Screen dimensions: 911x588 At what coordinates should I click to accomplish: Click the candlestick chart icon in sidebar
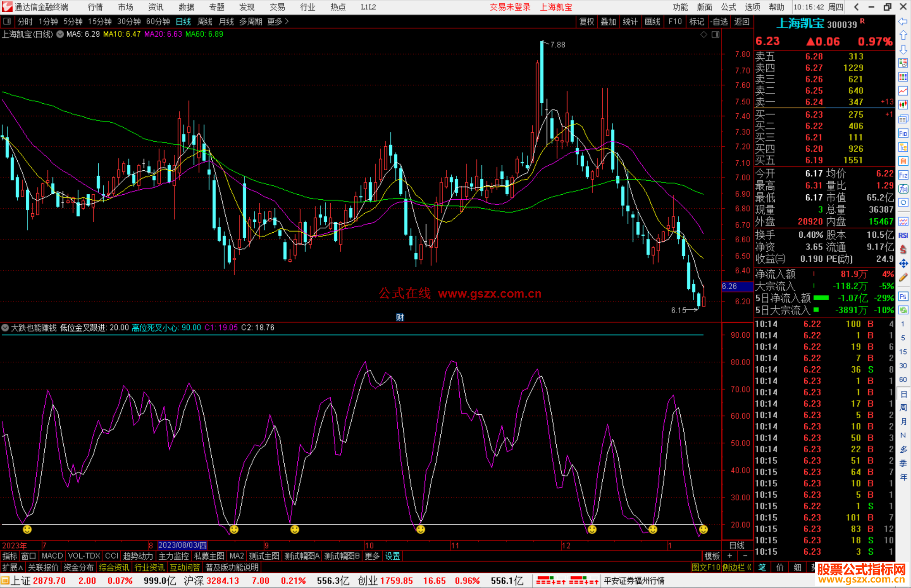pyautogui.click(x=903, y=105)
